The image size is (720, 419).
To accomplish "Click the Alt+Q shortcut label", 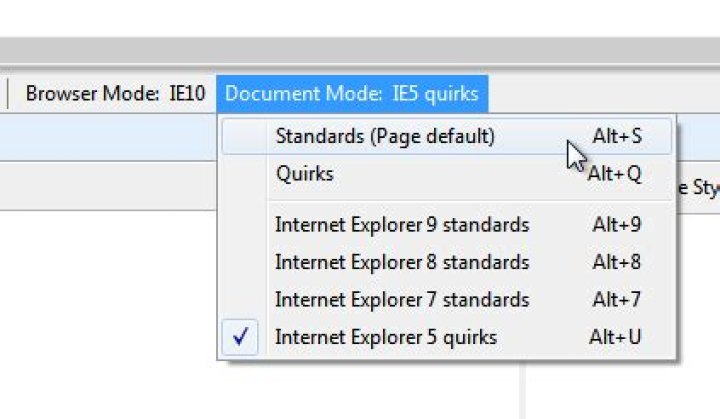I will (x=614, y=173).
